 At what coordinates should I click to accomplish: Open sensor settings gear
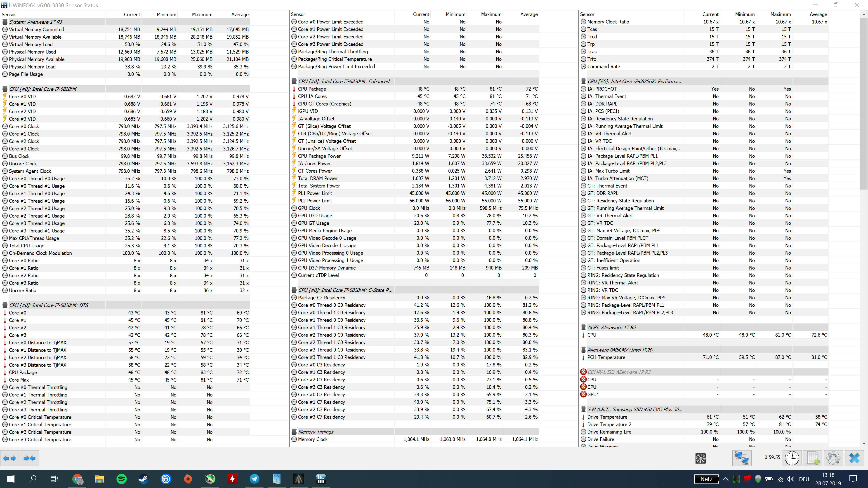coord(833,458)
